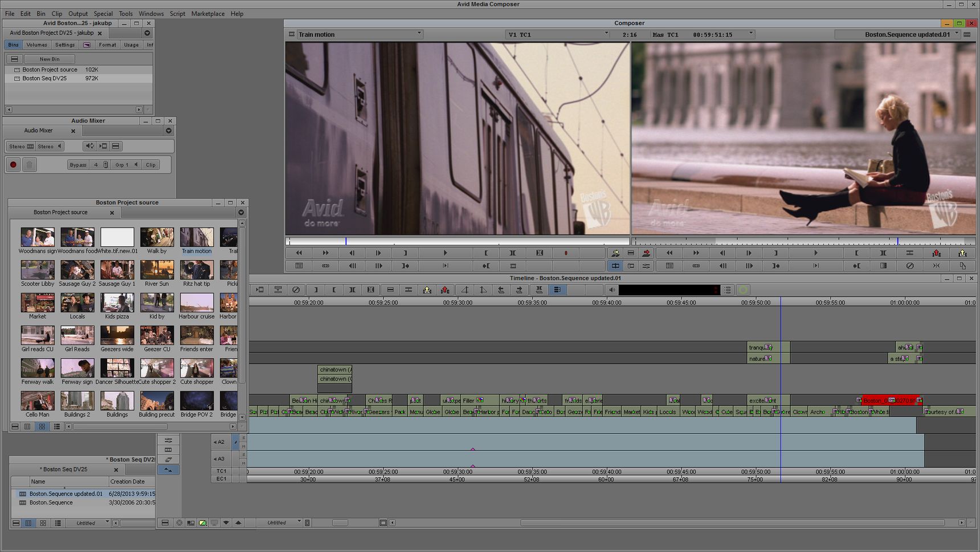Image resolution: width=980 pixels, height=552 pixels.
Task: Toggle Source/Record mode button
Action: [x=615, y=266]
